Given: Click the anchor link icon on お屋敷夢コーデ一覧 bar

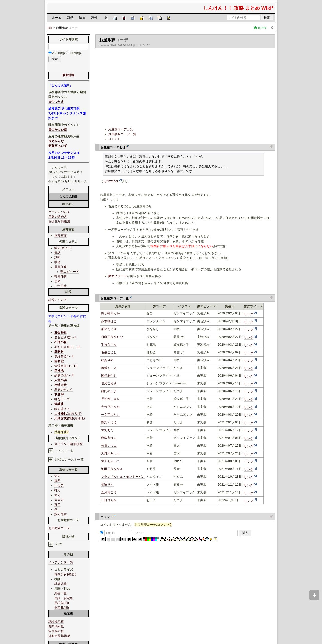Looking at the screenshot, I should pyautogui.click(x=271, y=298).
